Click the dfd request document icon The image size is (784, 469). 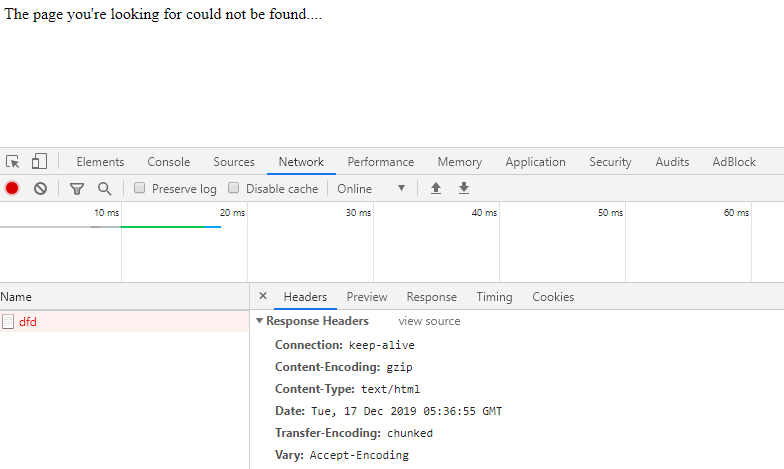(8, 322)
